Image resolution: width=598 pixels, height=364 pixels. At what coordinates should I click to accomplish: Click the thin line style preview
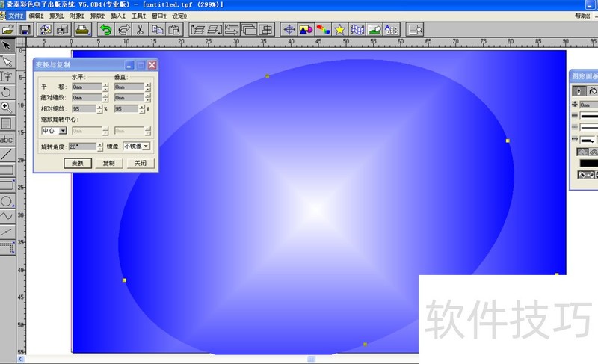588,127
